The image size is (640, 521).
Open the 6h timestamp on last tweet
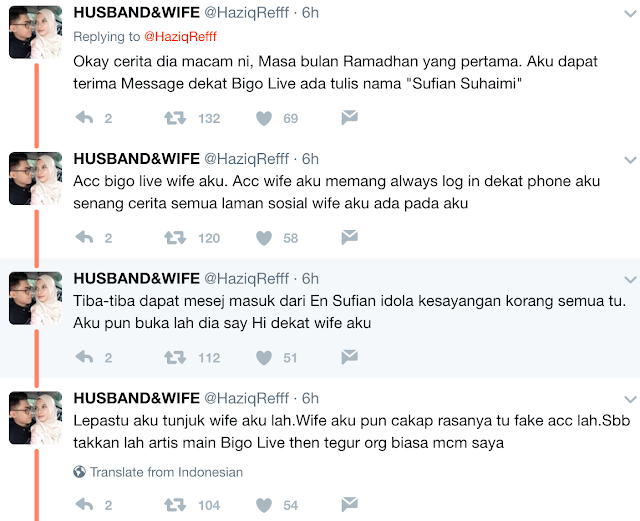click(310, 398)
